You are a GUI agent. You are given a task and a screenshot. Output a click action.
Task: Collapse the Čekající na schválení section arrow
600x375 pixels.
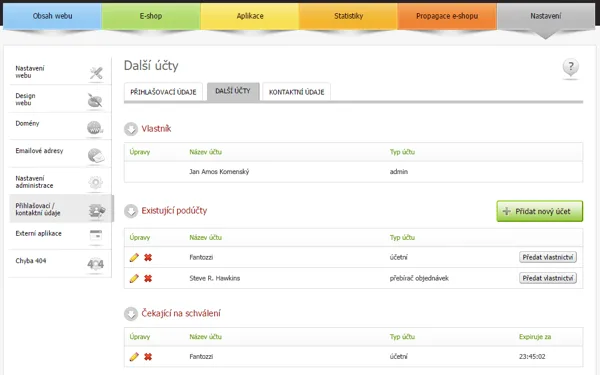tap(131, 314)
